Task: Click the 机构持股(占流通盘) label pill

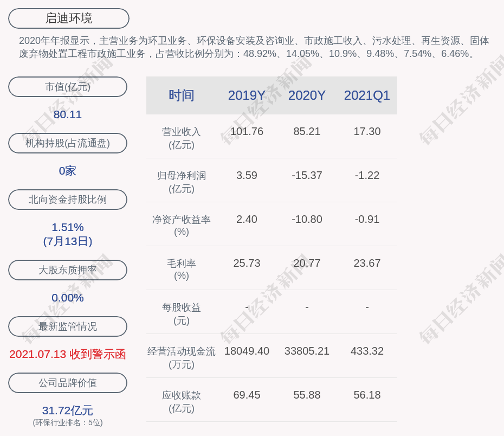Action: [x=68, y=143]
